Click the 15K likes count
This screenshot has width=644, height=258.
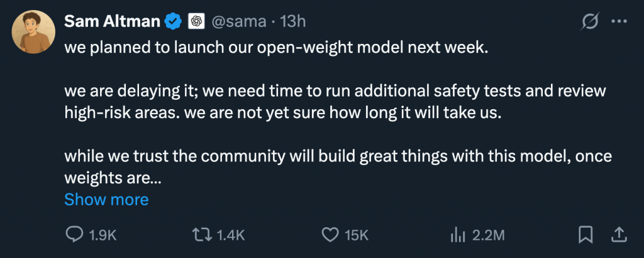click(357, 235)
